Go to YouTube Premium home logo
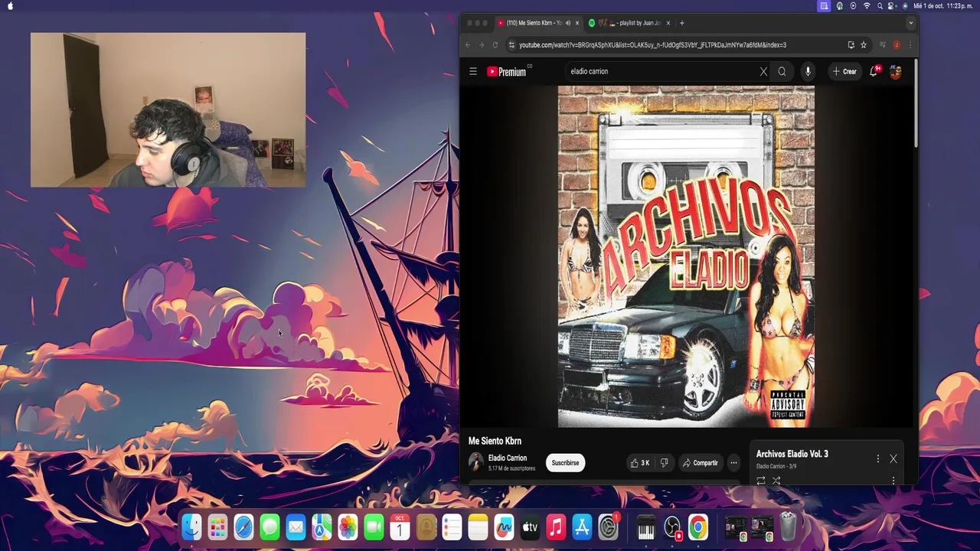This screenshot has width=980, height=551. coord(508,71)
